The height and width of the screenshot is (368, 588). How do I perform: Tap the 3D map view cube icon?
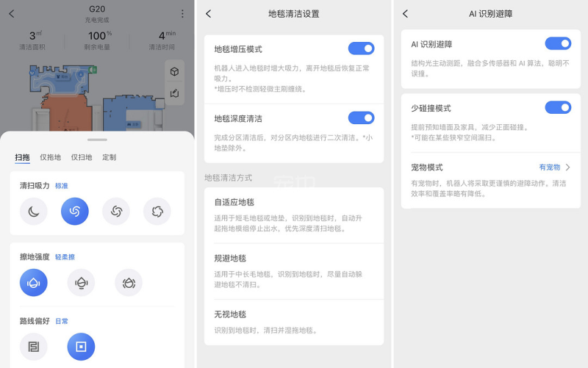click(174, 71)
